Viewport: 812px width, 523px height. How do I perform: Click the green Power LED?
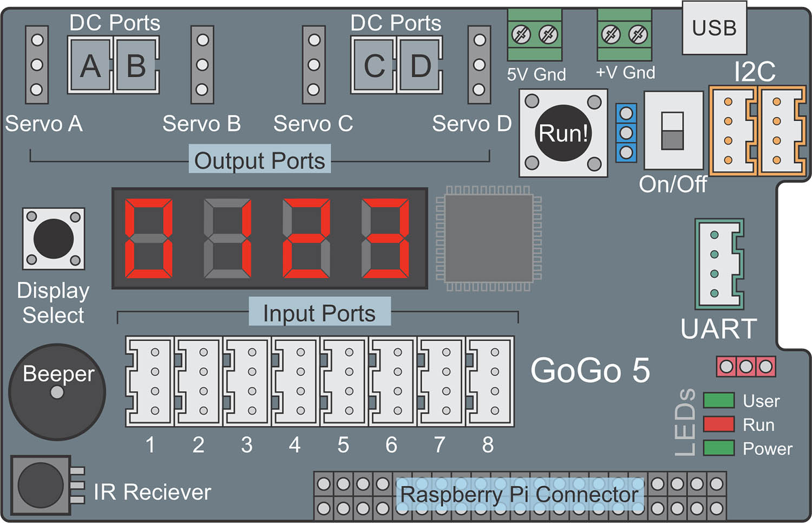point(718,448)
